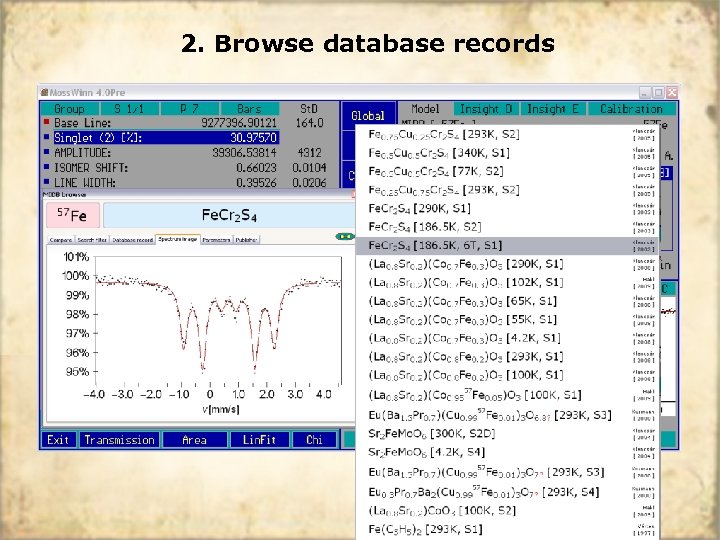Click the Area button
The height and width of the screenshot is (540, 720).
point(195,440)
